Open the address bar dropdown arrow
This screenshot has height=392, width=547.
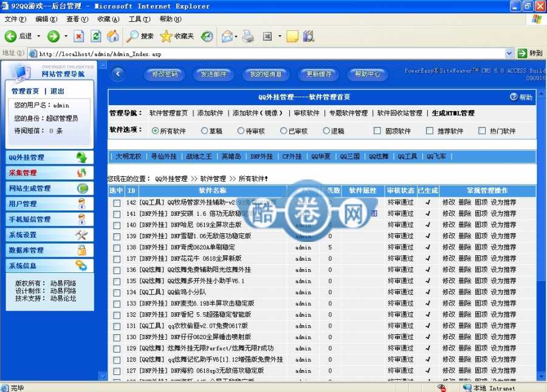pos(509,53)
